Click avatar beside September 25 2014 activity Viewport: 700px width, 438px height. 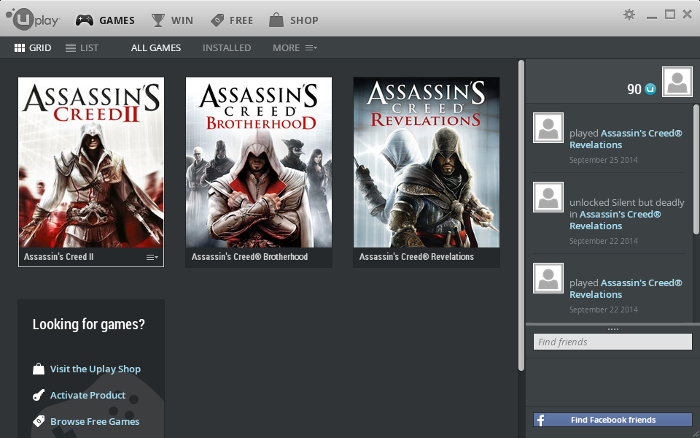(548, 128)
